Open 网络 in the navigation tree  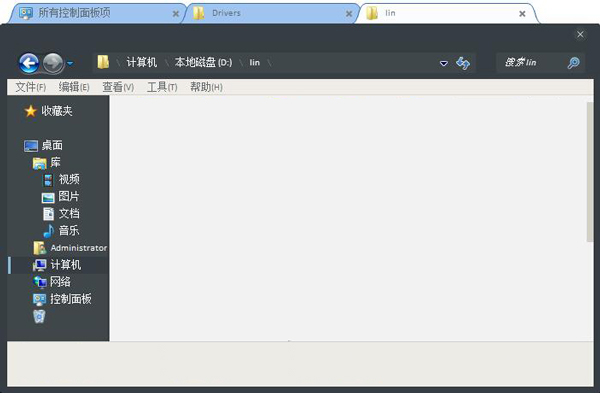tap(60, 282)
